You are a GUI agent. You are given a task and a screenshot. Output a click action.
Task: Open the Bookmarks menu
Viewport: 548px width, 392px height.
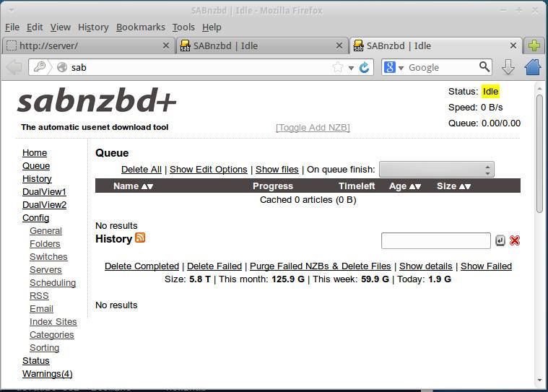(141, 27)
